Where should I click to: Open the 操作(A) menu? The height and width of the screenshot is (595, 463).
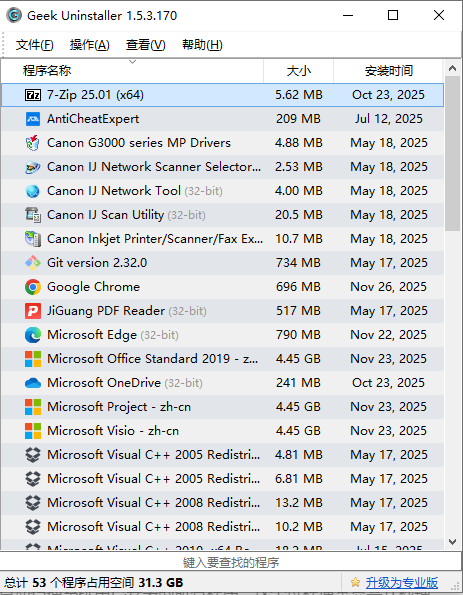tap(90, 45)
